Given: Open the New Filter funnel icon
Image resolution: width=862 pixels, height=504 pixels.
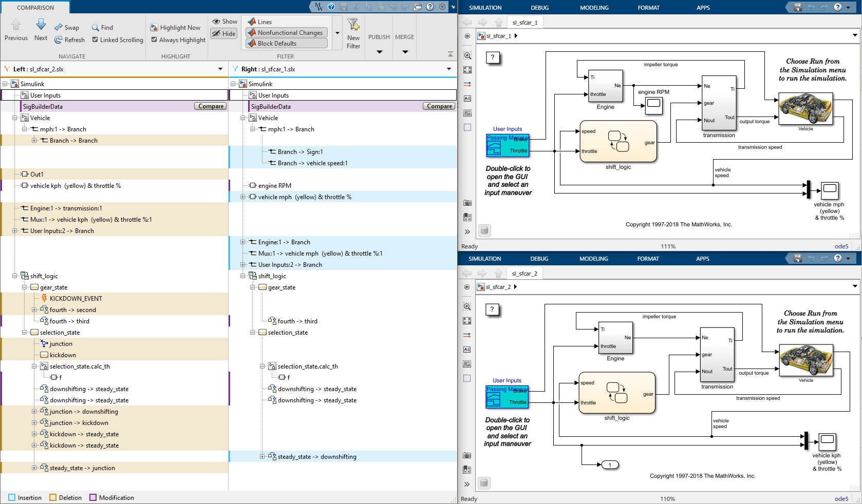Looking at the screenshot, I should click(353, 25).
